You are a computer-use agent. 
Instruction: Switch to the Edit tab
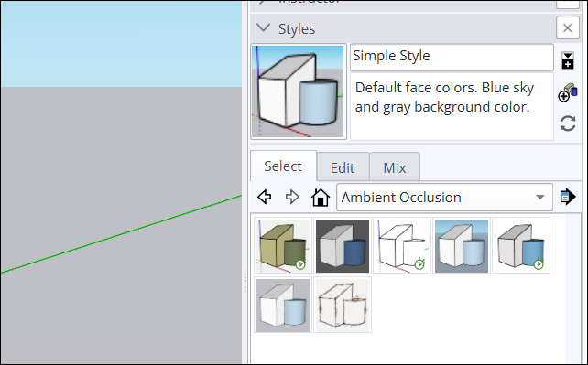[343, 167]
